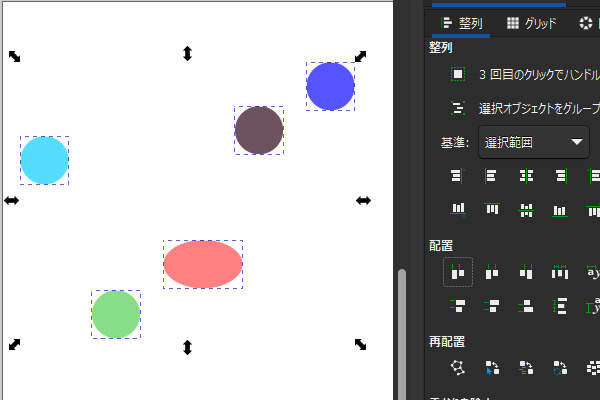Distribute bottom edges equidistantly
The height and width of the screenshot is (400, 600).
(526, 306)
